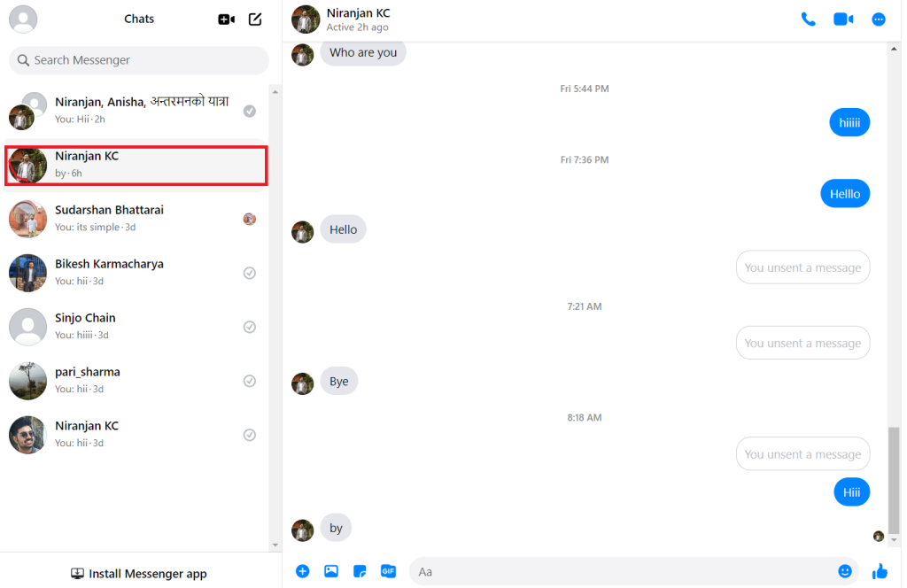The image size is (907, 588).
Task: Send a thumbs-up like
Action: pyautogui.click(x=880, y=571)
